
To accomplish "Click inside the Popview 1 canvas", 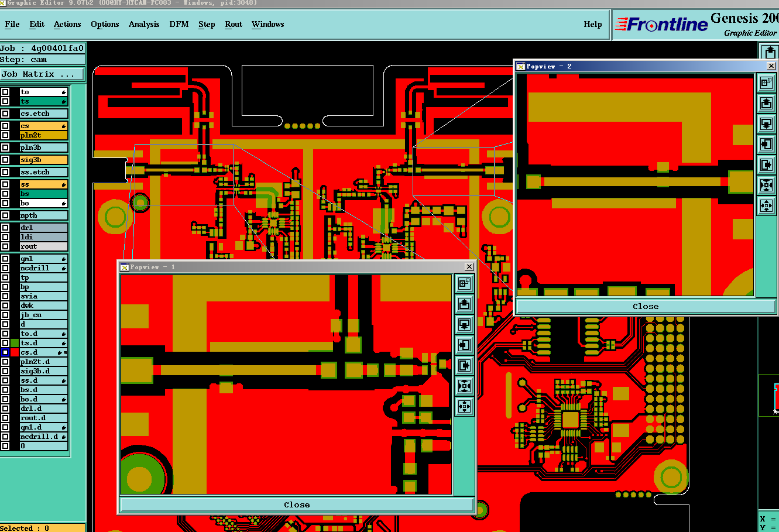I will click(286, 385).
